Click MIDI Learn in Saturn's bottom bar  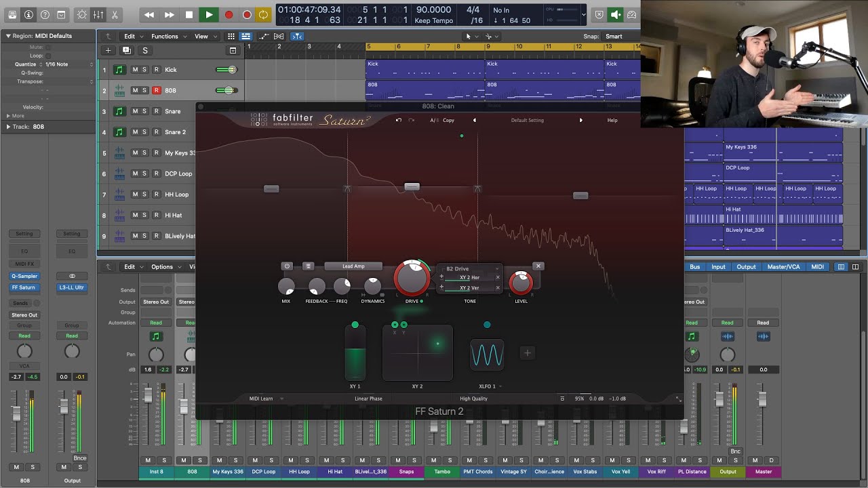click(x=261, y=399)
